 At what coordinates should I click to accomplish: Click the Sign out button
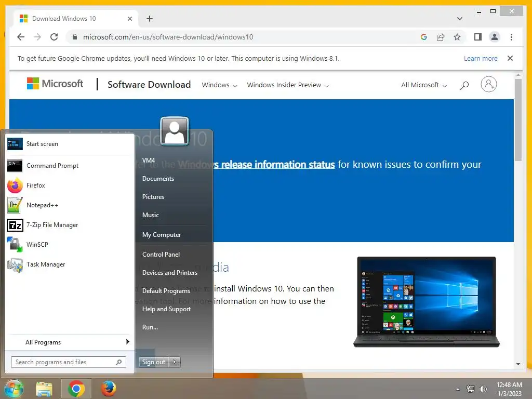tap(154, 362)
